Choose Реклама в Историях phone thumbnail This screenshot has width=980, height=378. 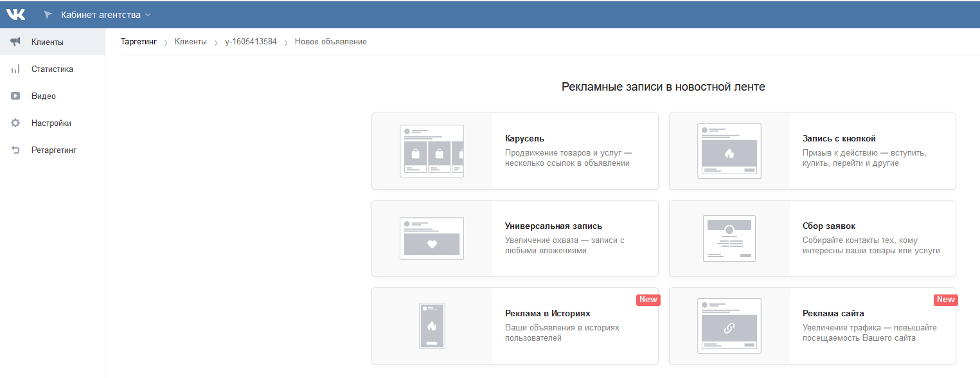coord(432,326)
